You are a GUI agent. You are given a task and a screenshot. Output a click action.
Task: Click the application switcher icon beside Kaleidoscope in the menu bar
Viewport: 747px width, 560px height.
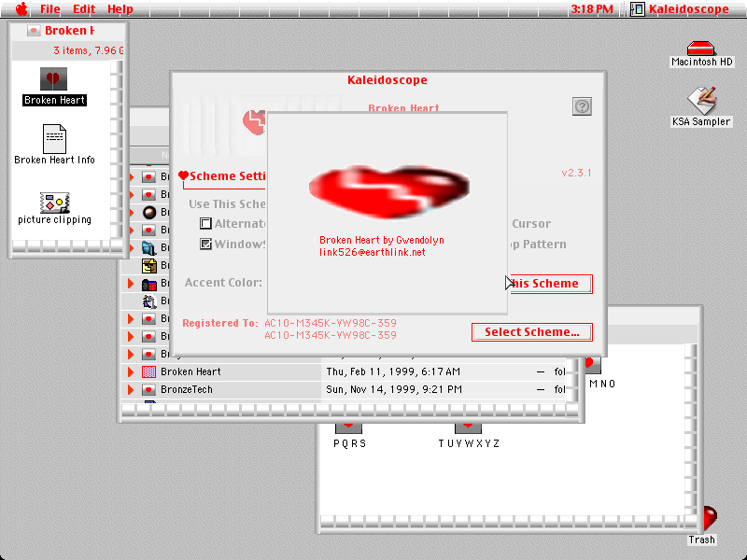point(638,9)
